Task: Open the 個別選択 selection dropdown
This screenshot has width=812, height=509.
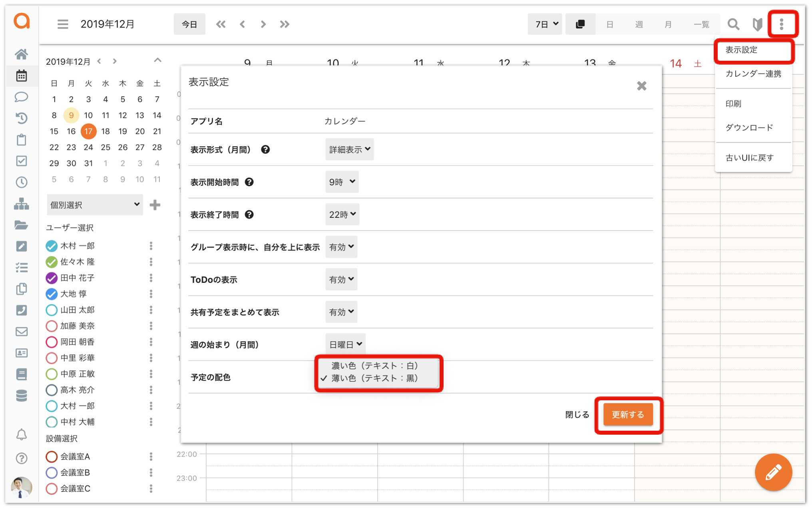Action: [x=95, y=205]
